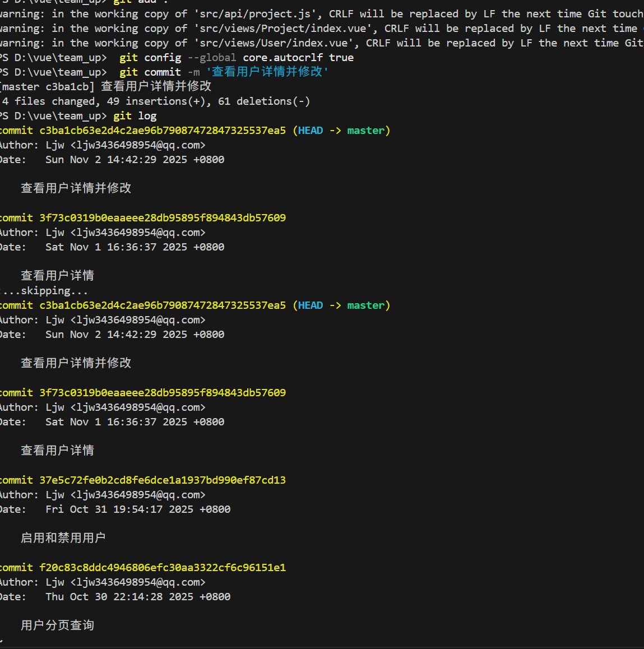The height and width of the screenshot is (649, 644).
Task: Click the date 'Fri Oct 31 19:54:17 2025 +0800'
Action: (x=138, y=509)
